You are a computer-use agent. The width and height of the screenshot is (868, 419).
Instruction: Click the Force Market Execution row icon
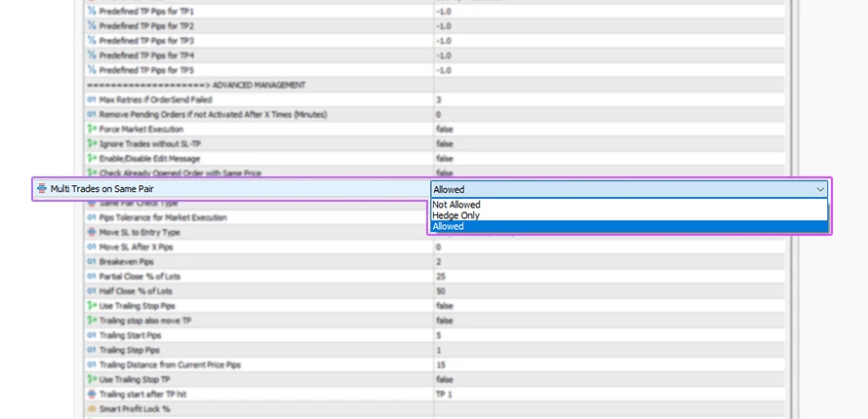click(92, 129)
